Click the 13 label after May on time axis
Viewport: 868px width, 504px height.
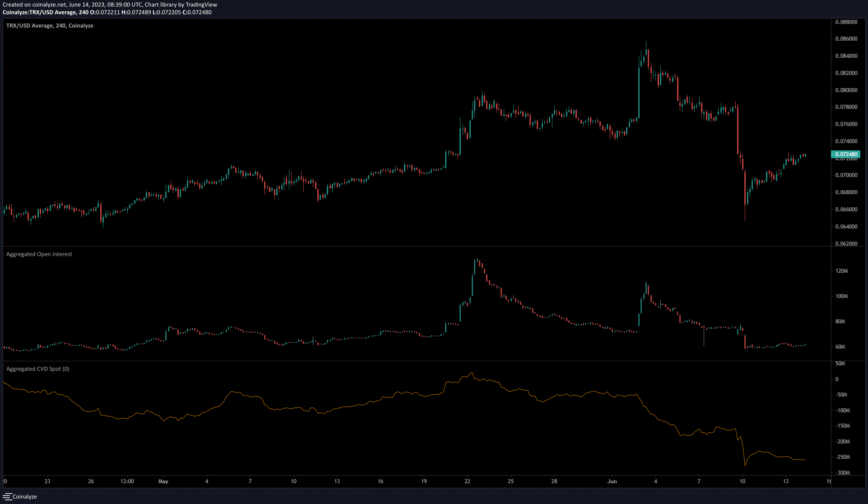coord(337,481)
